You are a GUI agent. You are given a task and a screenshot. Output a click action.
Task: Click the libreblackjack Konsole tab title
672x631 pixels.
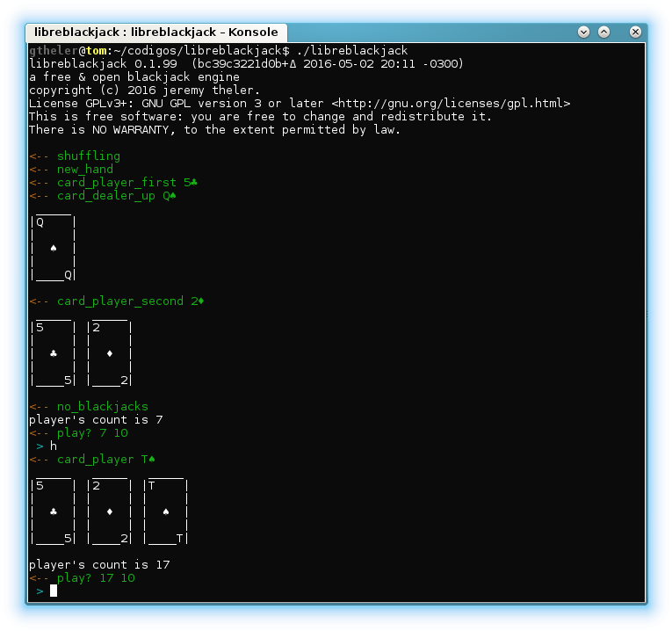(156, 33)
